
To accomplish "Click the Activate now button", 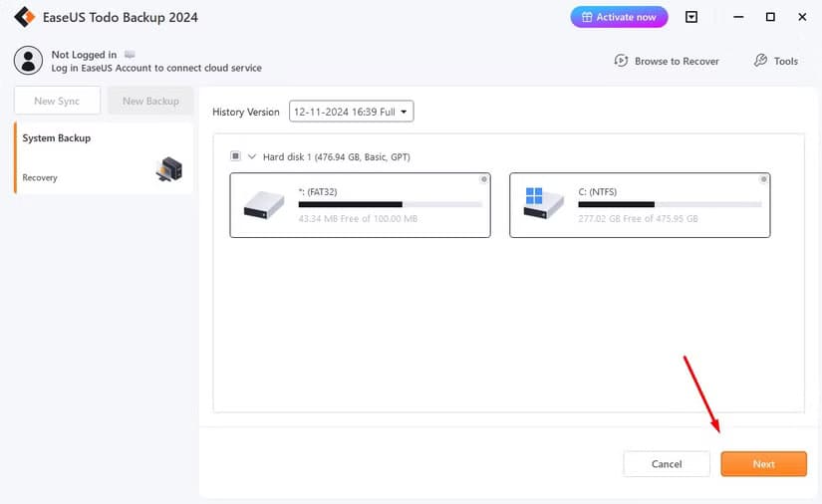I will coord(619,17).
